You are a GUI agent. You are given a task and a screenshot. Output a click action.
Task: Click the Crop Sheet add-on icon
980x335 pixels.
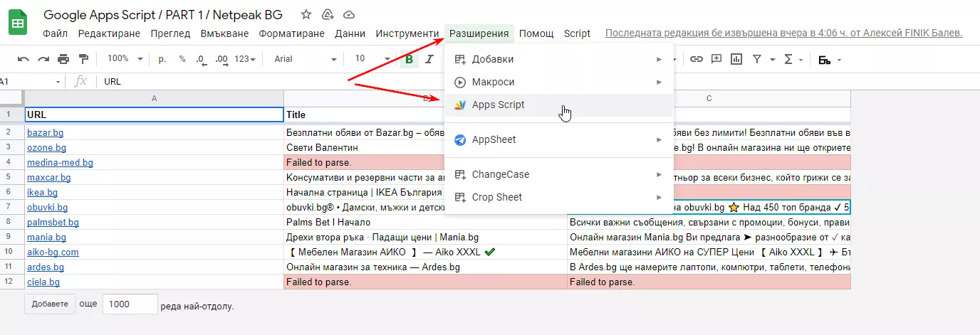click(x=460, y=197)
